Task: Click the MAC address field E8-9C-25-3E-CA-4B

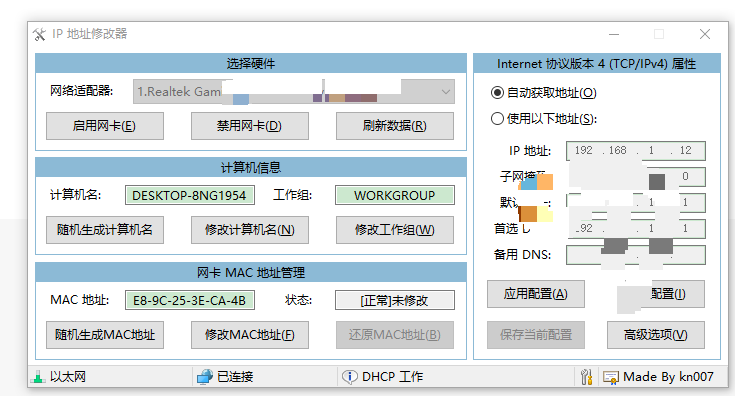Action: (x=190, y=300)
